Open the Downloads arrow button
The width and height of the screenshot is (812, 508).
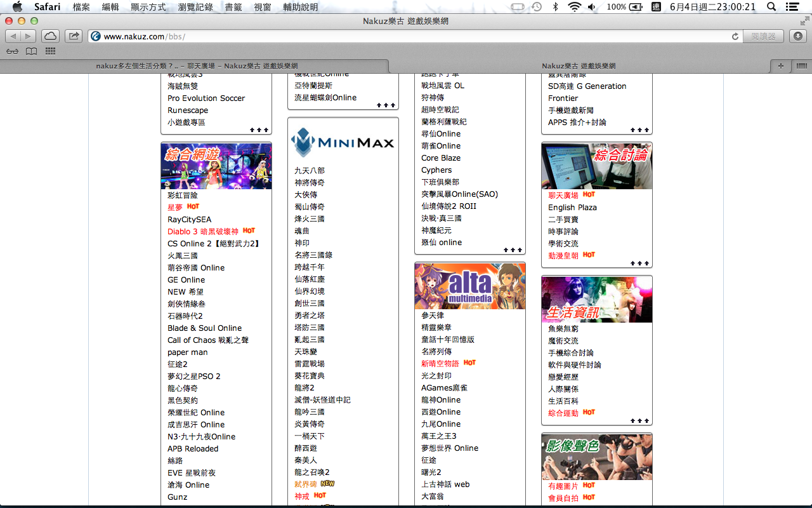798,36
